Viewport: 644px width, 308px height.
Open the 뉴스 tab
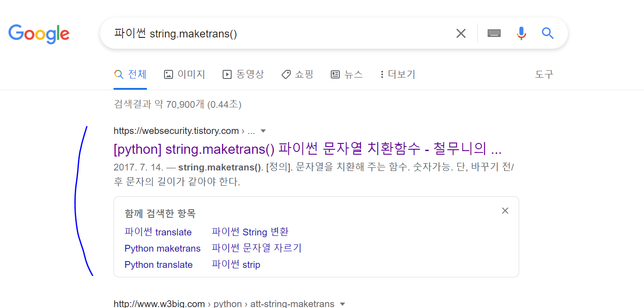(347, 74)
